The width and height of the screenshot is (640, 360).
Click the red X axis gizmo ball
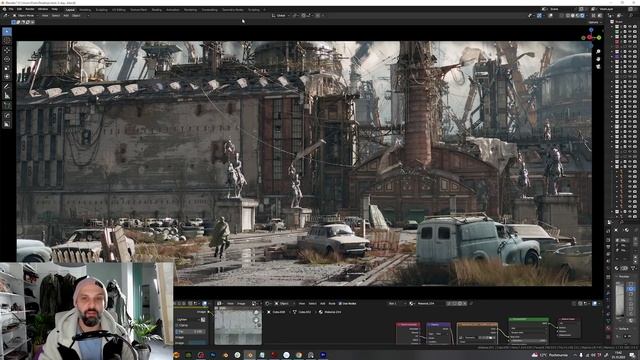(x=589, y=38)
